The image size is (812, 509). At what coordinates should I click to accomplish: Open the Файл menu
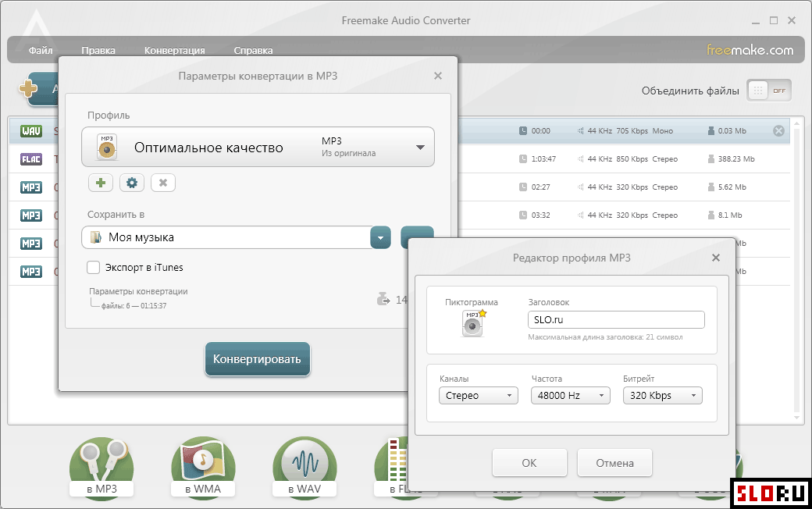click(41, 50)
